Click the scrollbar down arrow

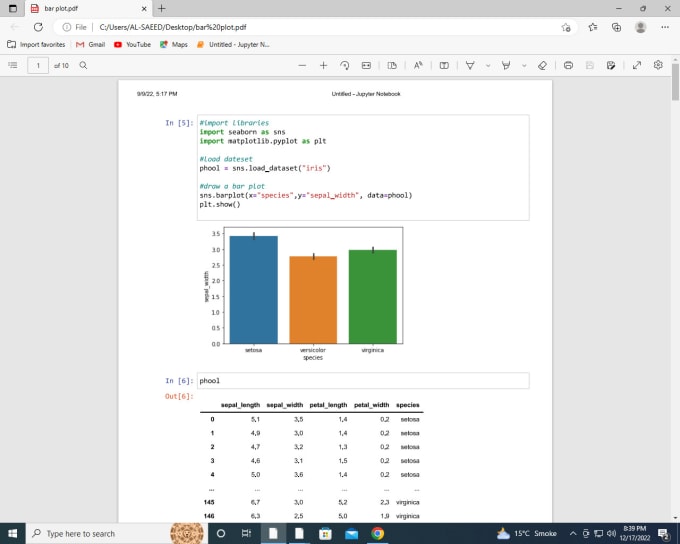(675, 518)
